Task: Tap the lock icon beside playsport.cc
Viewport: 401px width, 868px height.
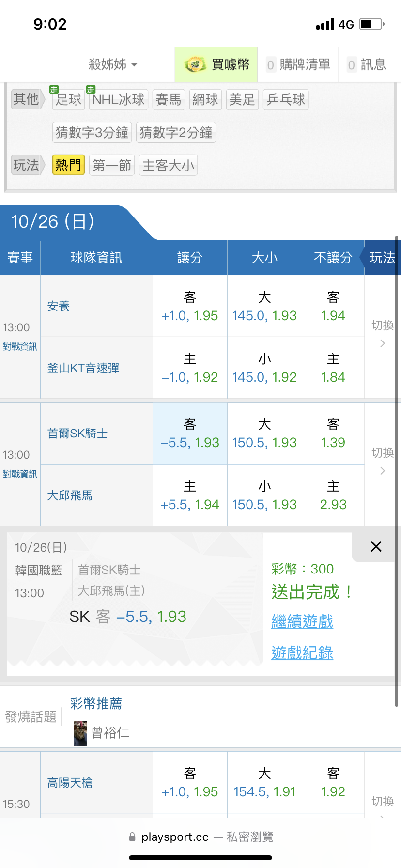Action: coord(132,837)
